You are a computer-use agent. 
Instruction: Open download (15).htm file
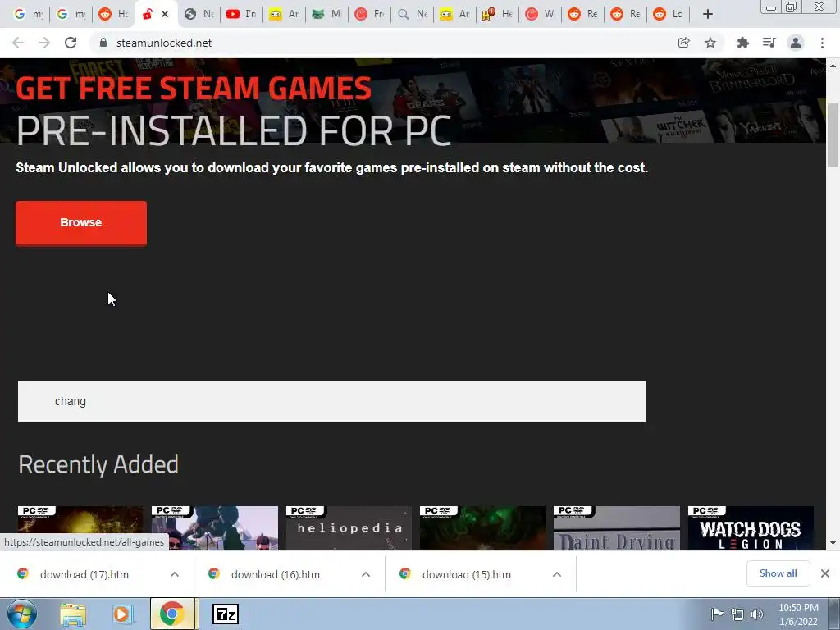tap(467, 574)
